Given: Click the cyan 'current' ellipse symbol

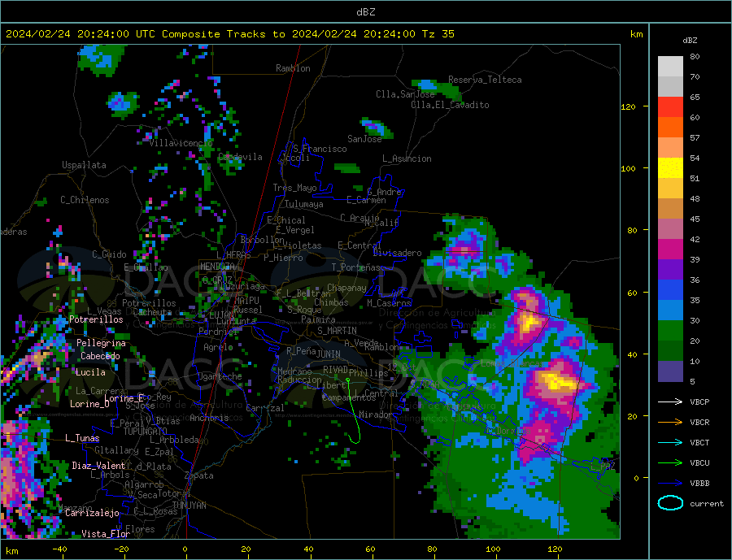Looking at the screenshot, I should (670, 503).
